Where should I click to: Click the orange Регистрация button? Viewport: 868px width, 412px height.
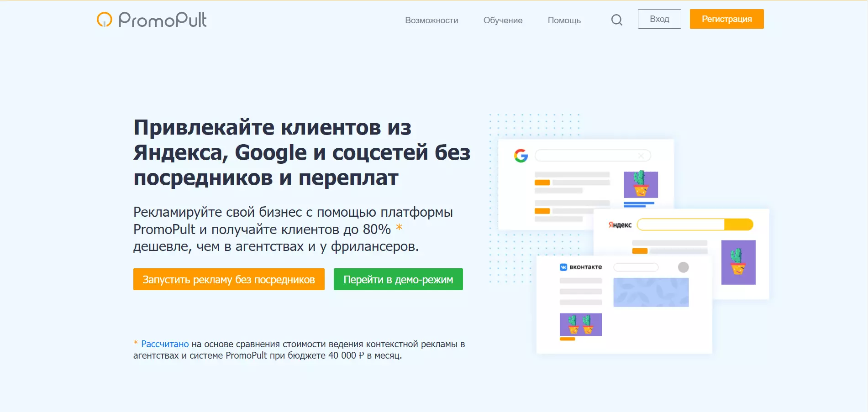point(726,19)
